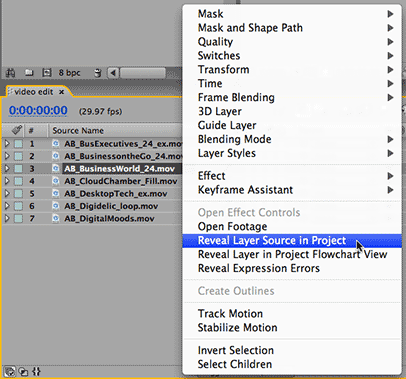
Task: Toggle the Layer Switches pane button
Action: click(10, 371)
